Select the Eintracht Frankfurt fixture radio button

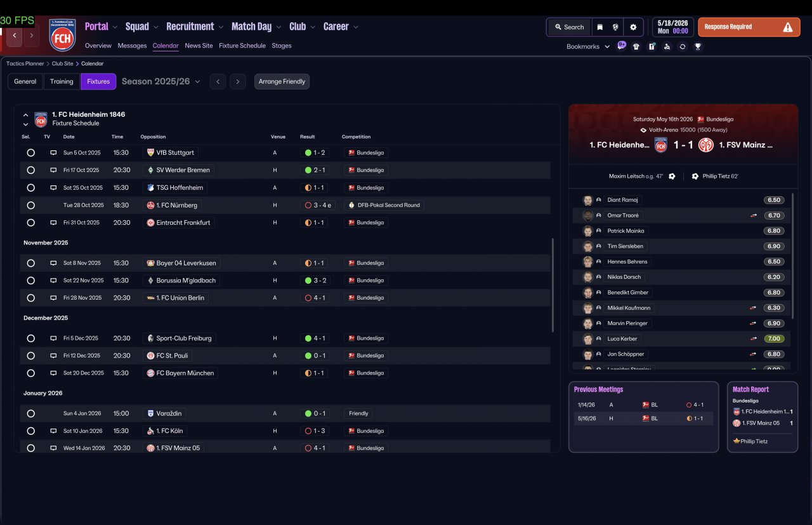30,223
